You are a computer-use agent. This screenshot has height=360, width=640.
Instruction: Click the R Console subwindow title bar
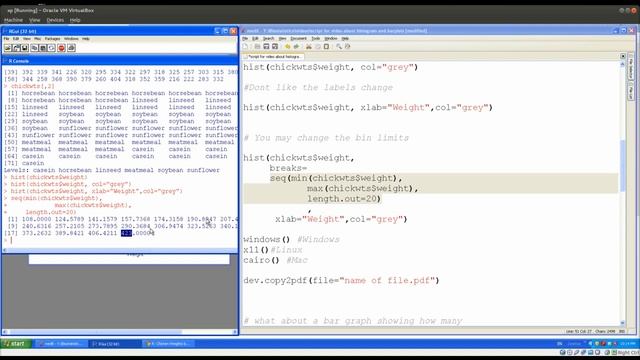[120, 61]
